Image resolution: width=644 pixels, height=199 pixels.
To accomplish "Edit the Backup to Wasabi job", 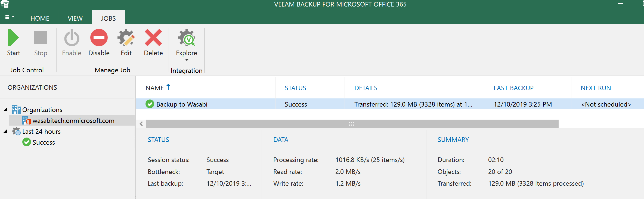I will tap(126, 42).
